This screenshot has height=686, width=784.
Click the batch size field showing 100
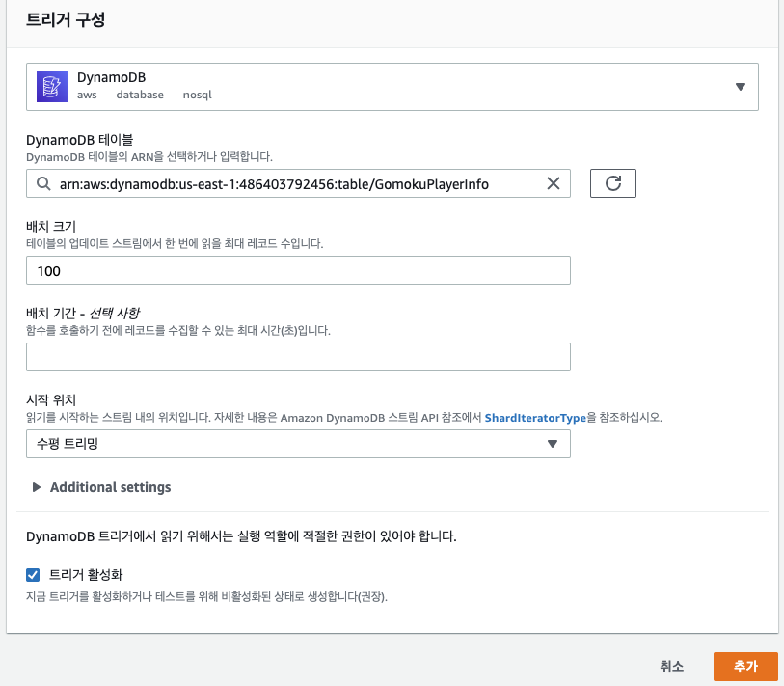298,270
